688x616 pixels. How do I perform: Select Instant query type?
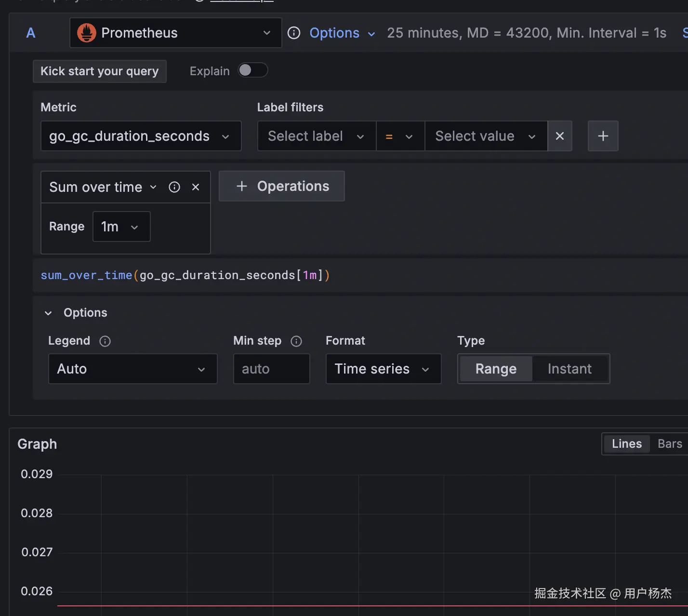[569, 369]
